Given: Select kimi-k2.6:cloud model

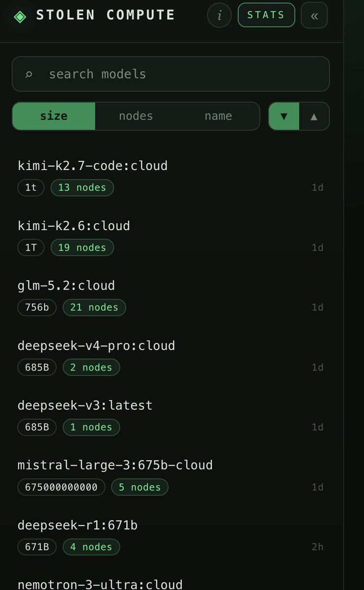Looking at the screenshot, I should coord(74,226).
